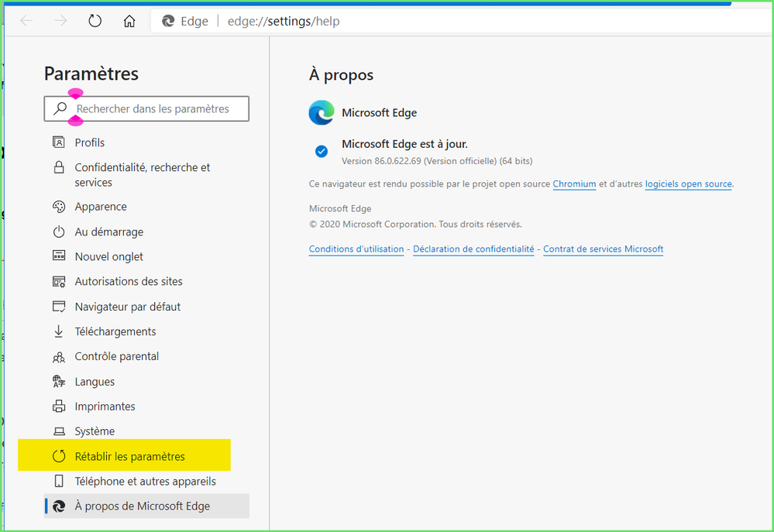This screenshot has height=532, width=774.
Task: Click the family icon beside Contrôle parental
Action: (59, 357)
